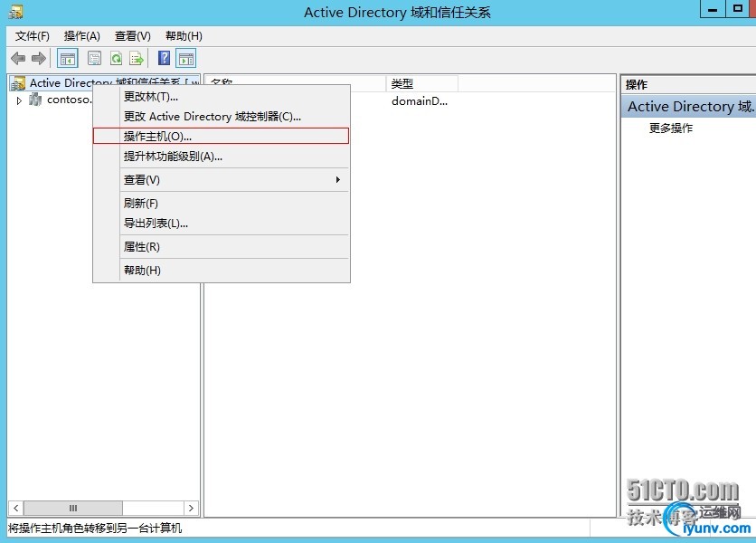Select 提升林功能级别(A)... menu entry
This screenshot has width=756, height=543.
(222, 156)
